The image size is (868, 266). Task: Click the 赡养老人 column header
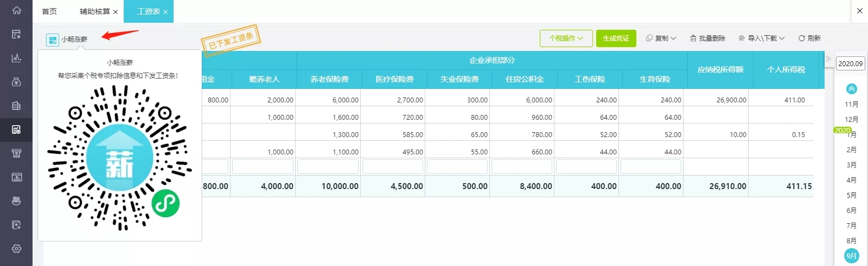click(x=264, y=79)
